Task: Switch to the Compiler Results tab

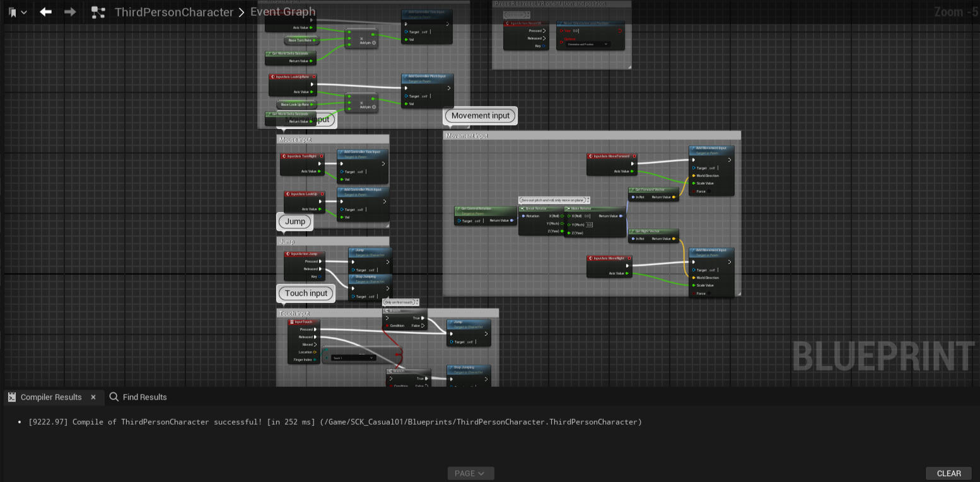Action: [50, 397]
